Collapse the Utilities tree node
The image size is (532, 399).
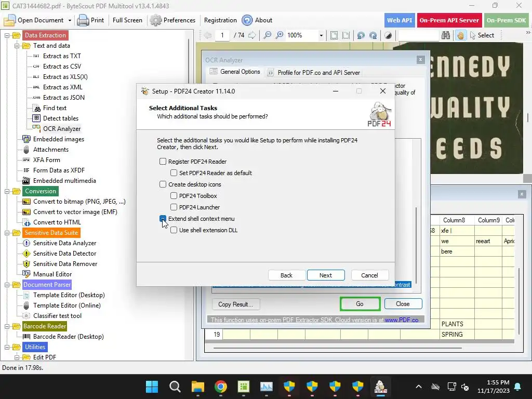coord(7,347)
